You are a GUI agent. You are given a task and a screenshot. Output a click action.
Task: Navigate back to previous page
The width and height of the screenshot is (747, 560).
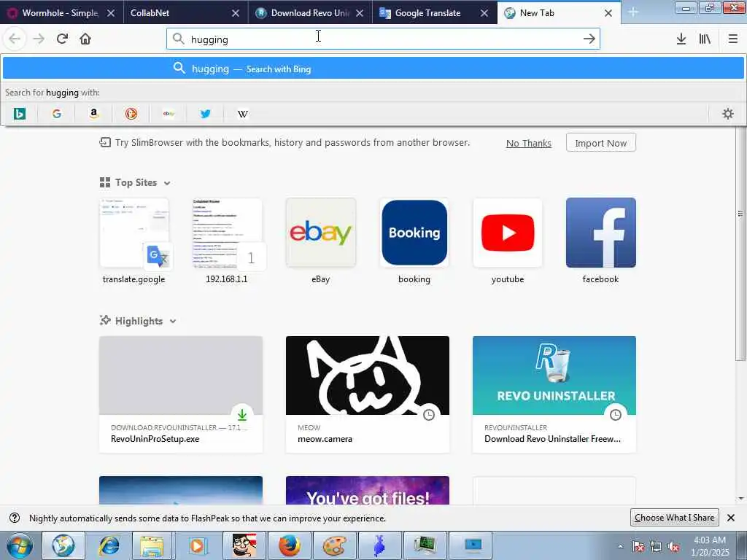pos(15,39)
